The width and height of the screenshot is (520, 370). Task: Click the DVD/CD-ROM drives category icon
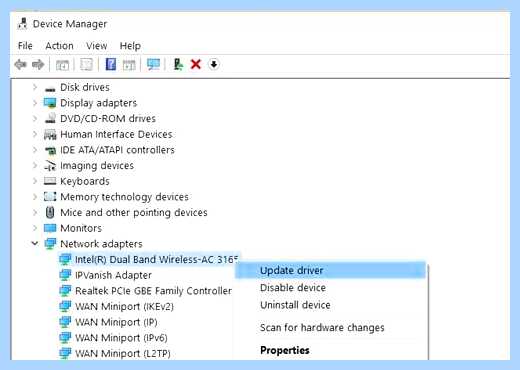(50, 118)
